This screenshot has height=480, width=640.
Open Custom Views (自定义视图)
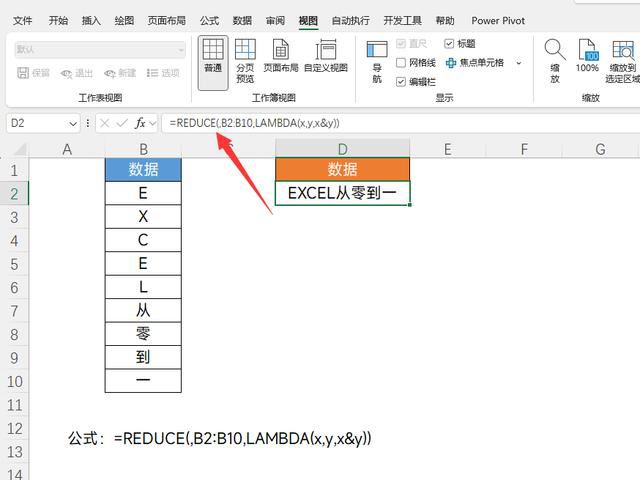click(326, 56)
